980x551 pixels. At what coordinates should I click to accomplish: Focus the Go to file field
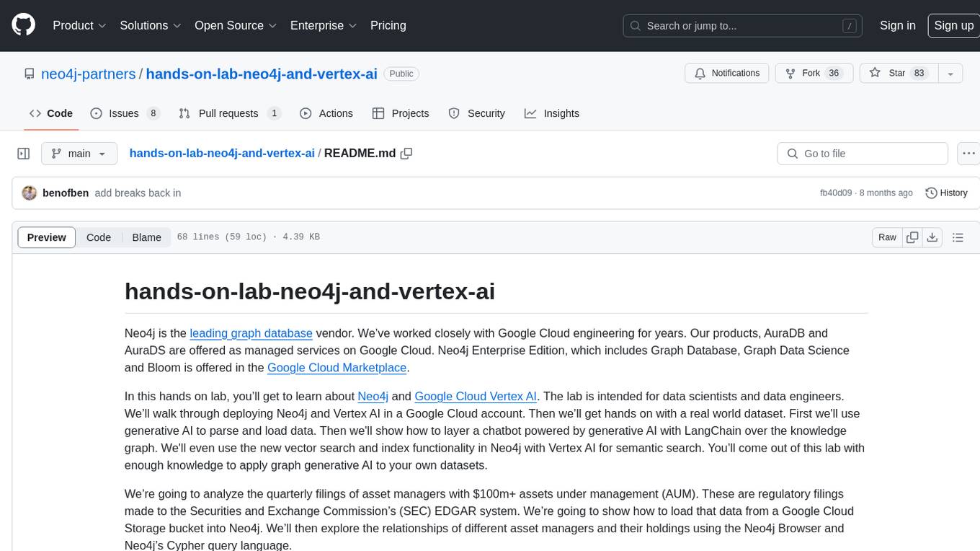tap(863, 154)
